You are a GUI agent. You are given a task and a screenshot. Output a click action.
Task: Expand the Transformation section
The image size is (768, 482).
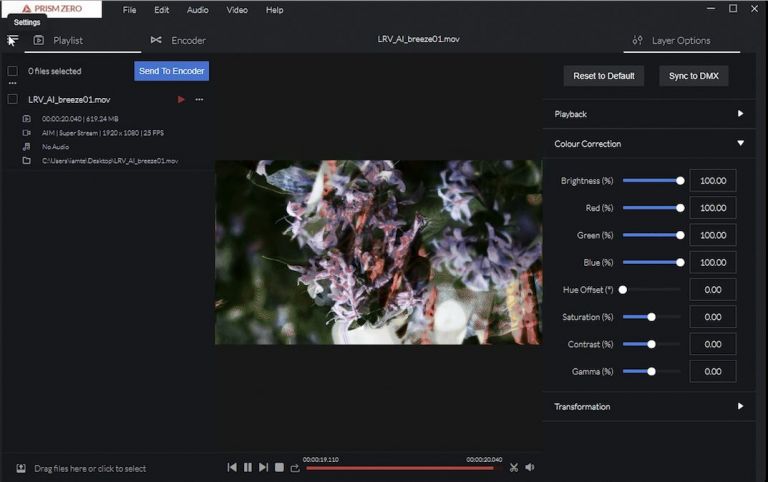point(740,406)
